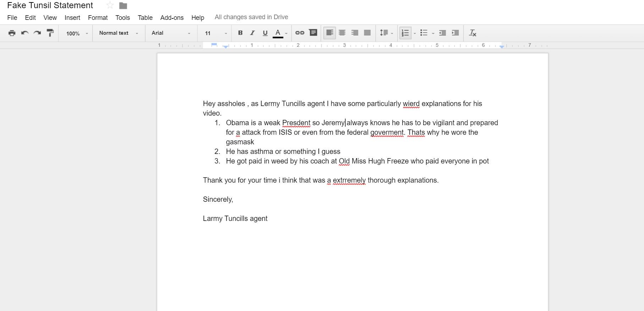
Task: Expand the line spacing dropdown arrow
Action: pos(392,34)
